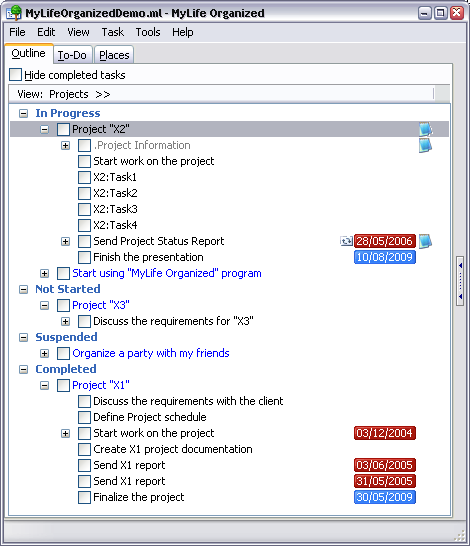Check Finalize the project checkbox
The height and width of the screenshot is (546, 470).
point(84,497)
